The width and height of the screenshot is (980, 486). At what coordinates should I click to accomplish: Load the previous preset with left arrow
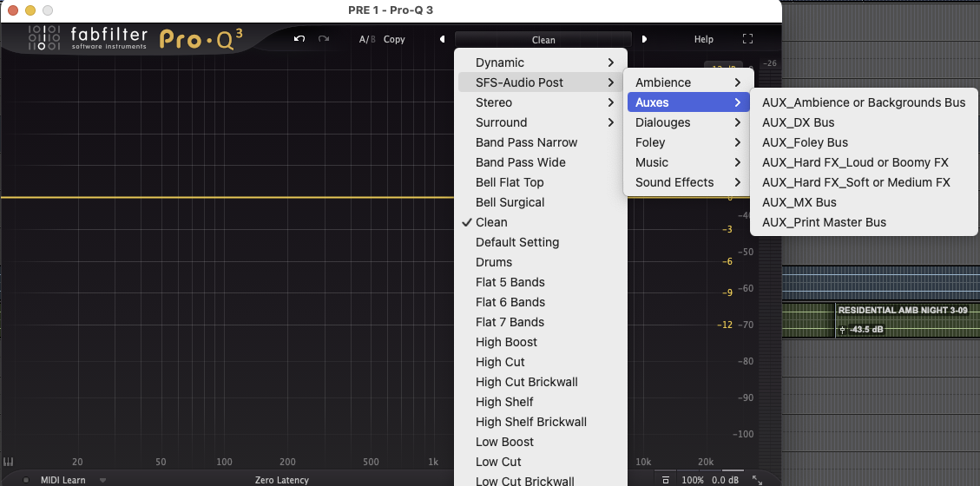(442, 39)
